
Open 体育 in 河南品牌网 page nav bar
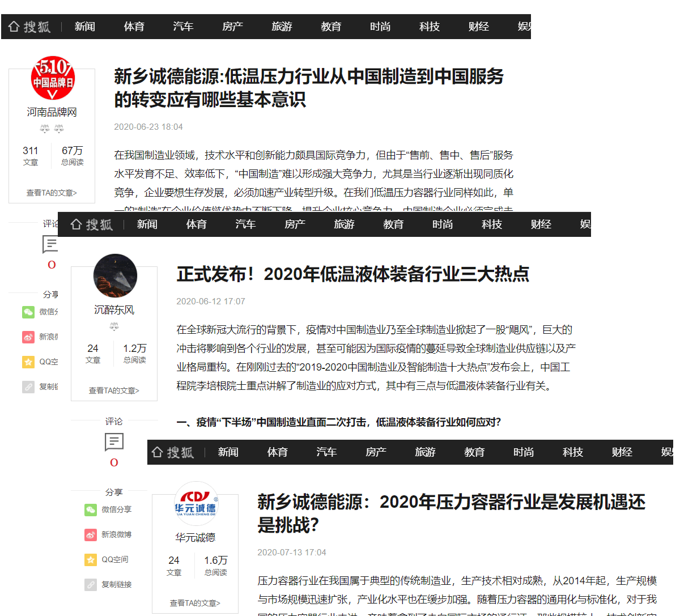[134, 27]
